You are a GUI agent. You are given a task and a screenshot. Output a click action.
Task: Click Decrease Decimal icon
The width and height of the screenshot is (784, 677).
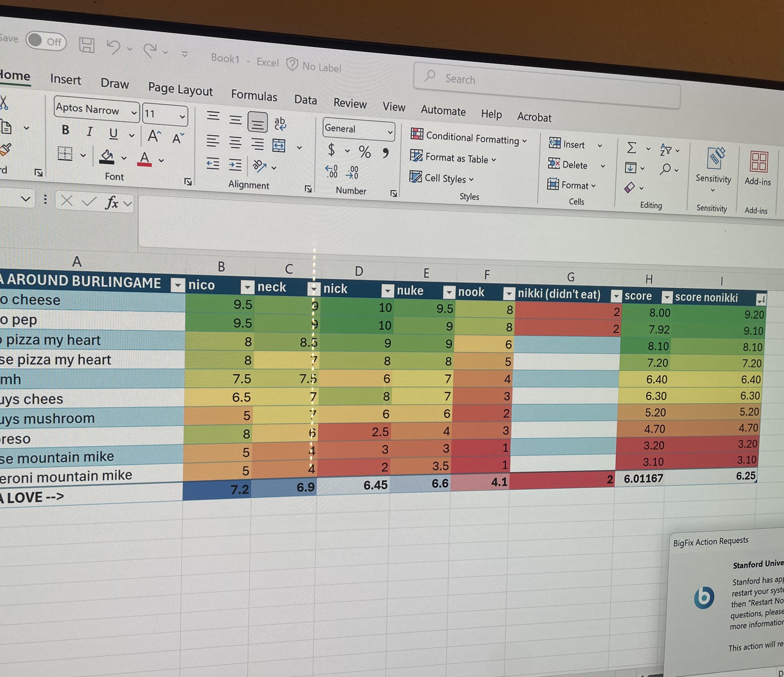tap(352, 172)
